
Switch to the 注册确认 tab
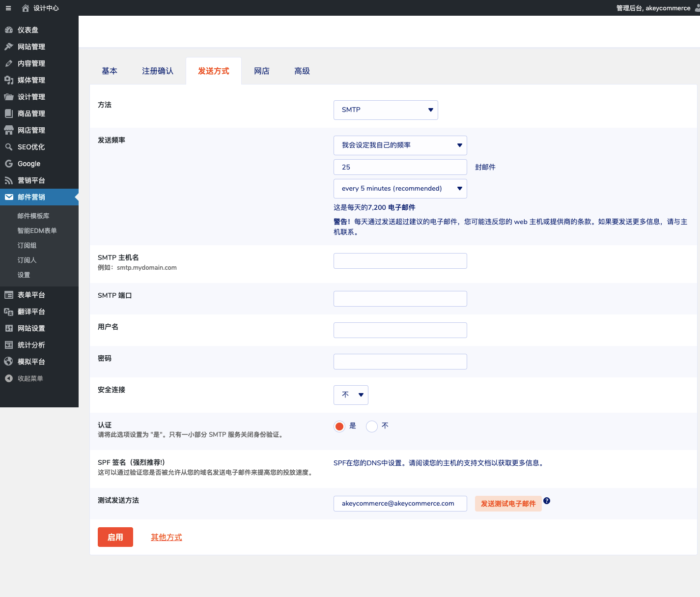coord(158,71)
